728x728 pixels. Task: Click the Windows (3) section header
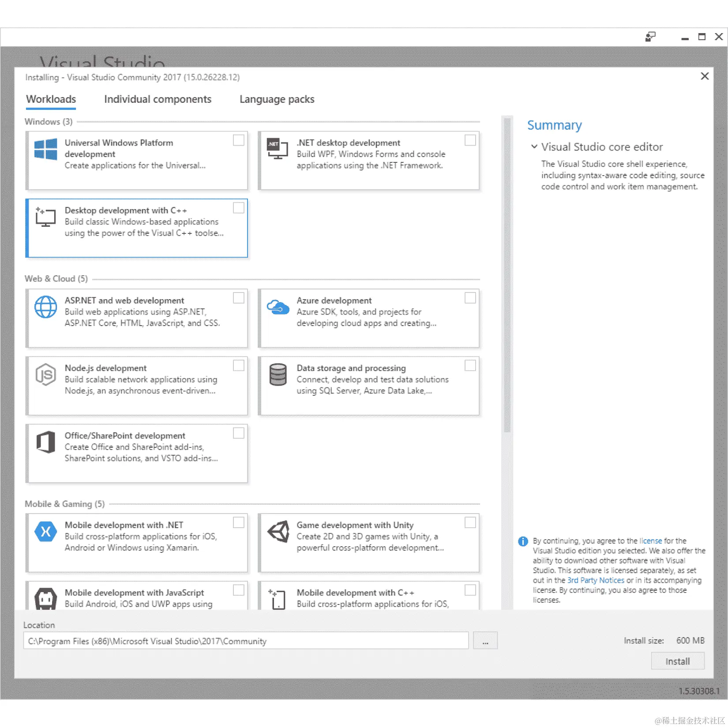[49, 122]
